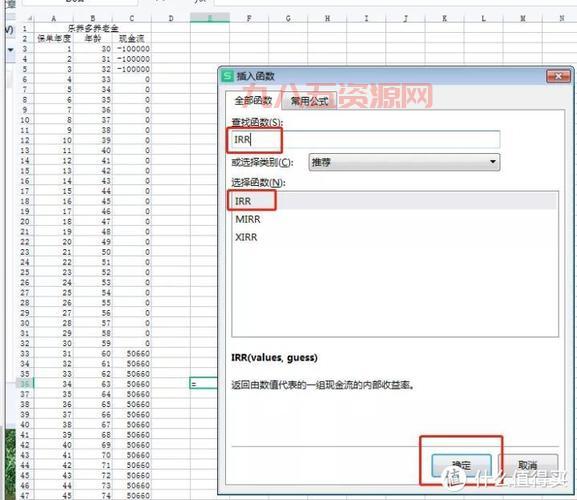Select column H header
Viewport: 577px width, 500px height.
[327, 18]
